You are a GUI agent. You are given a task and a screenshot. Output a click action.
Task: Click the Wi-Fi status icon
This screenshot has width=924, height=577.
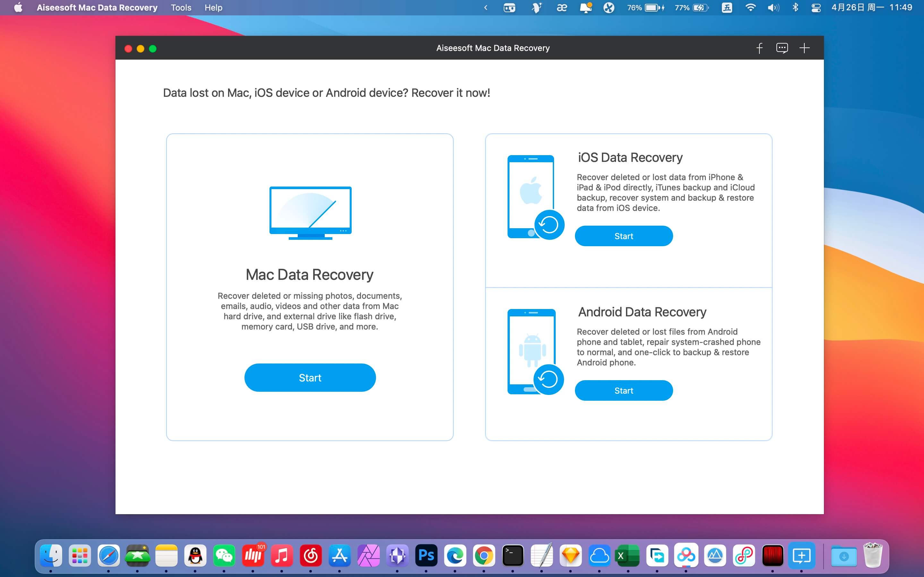tap(750, 8)
